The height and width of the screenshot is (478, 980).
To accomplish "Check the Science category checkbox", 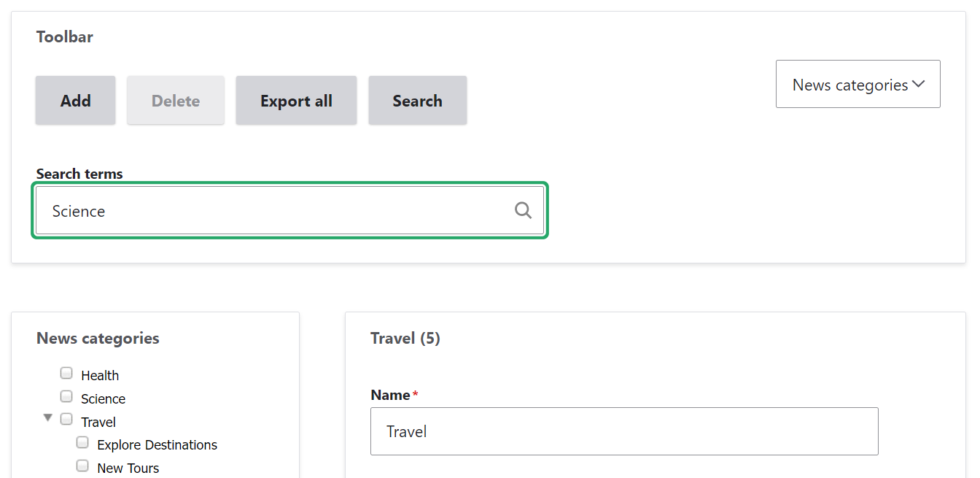I will tap(66, 396).
